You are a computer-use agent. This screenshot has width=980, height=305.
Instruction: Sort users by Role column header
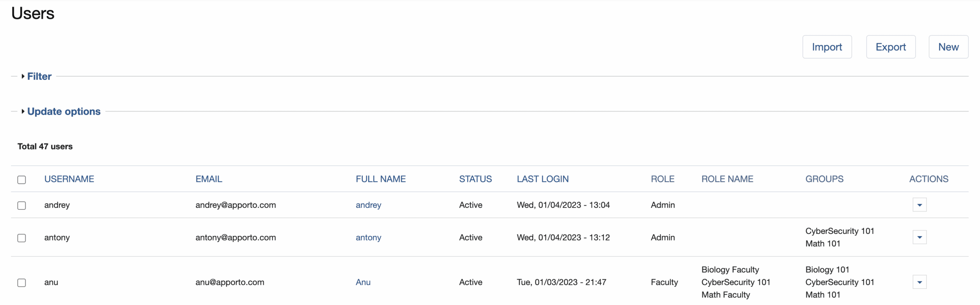click(x=662, y=179)
